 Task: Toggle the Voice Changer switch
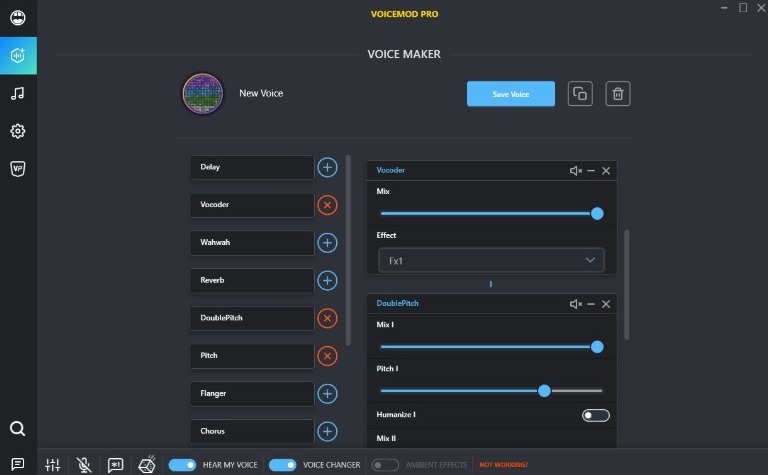click(x=283, y=465)
